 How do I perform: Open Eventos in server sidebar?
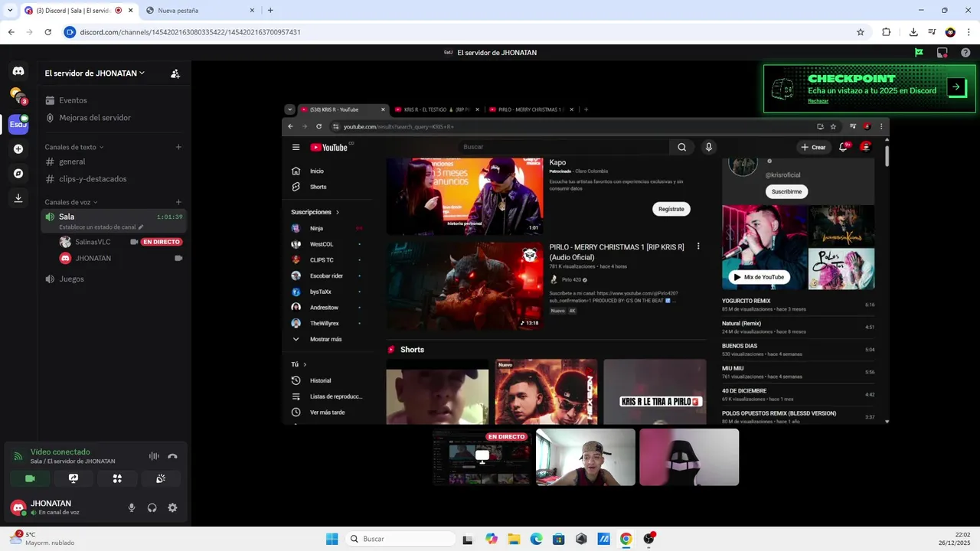pyautogui.click(x=113, y=100)
